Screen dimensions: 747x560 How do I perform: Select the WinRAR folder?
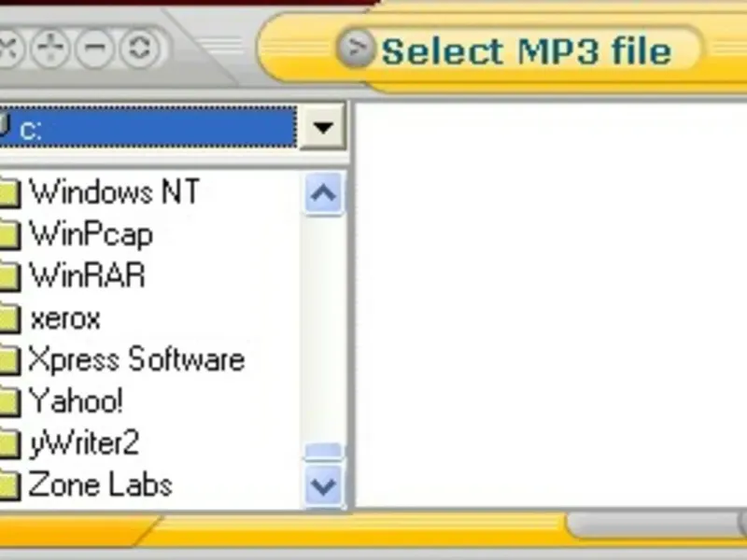pos(88,275)
